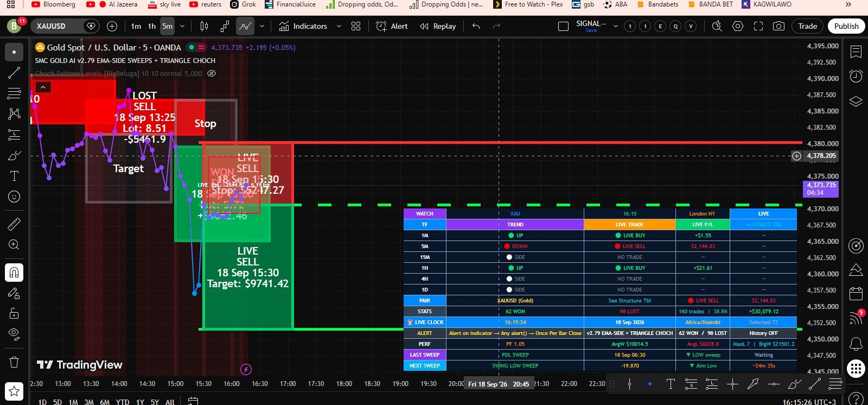Add symbol to compare with plus icon
This screenshot has height=405, width=868.
coord(112,26)
